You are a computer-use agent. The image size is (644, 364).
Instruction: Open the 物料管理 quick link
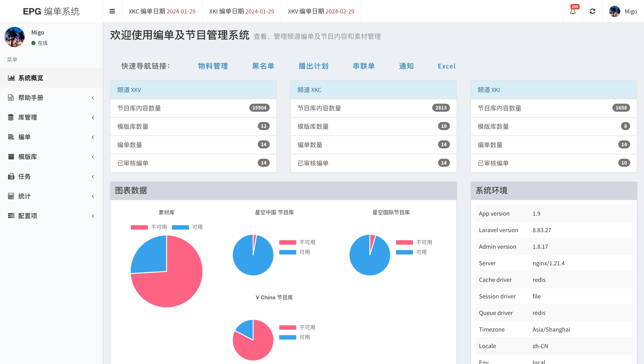213,66
